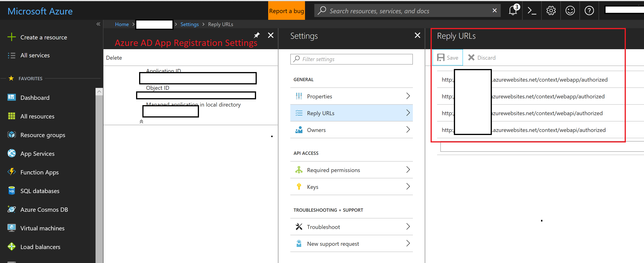This screenshot has width=644, height=263.
Task: Open the help question mark icon
Action: (589, 10)
